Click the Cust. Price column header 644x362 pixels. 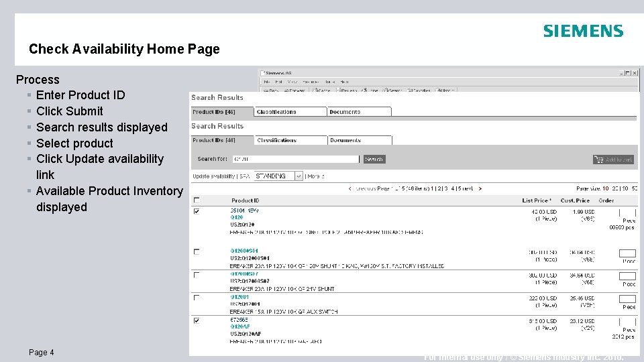click(x=575, y=200)
